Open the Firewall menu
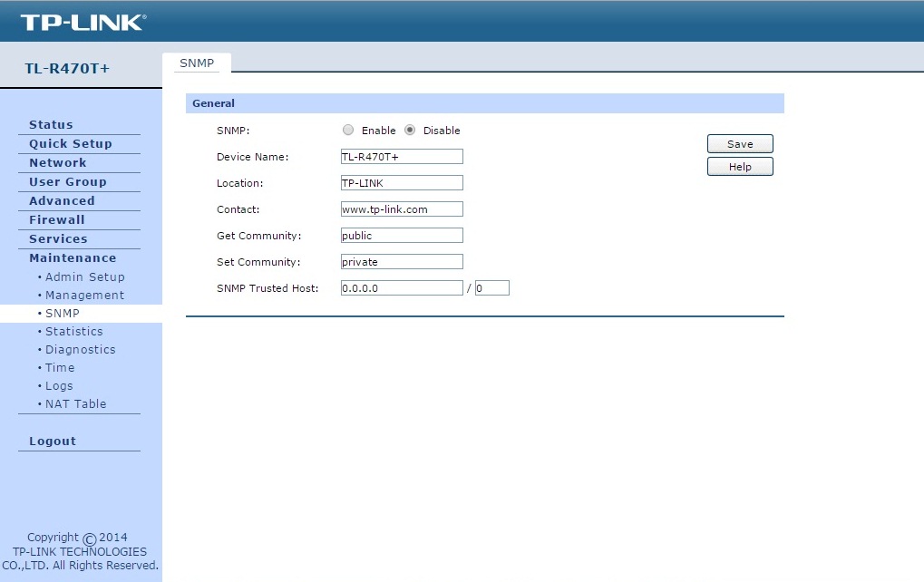This screenshot has height=582, width=924. click(x=57, y=219)
